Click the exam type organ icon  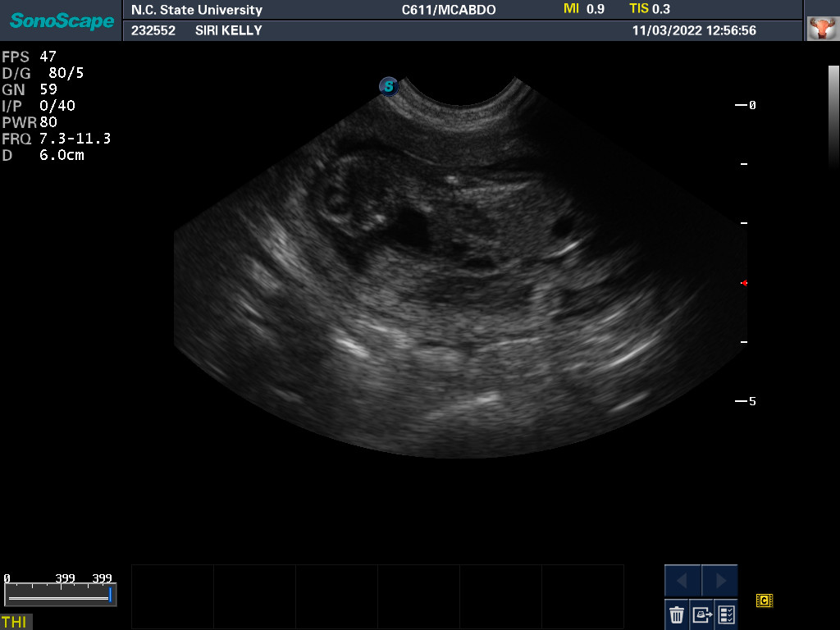pos(820,30)
